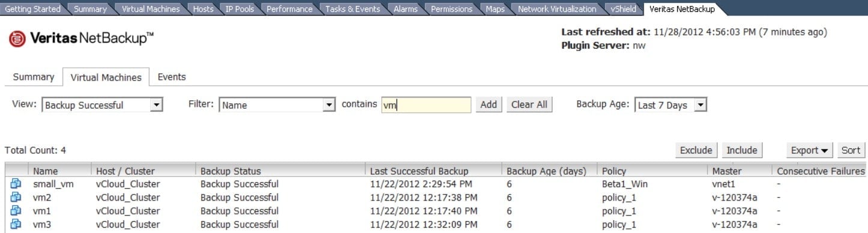This screenshot has height=233, width=868.
Task: Open the Network Virtualization tab
Action: tap(557, 9)
